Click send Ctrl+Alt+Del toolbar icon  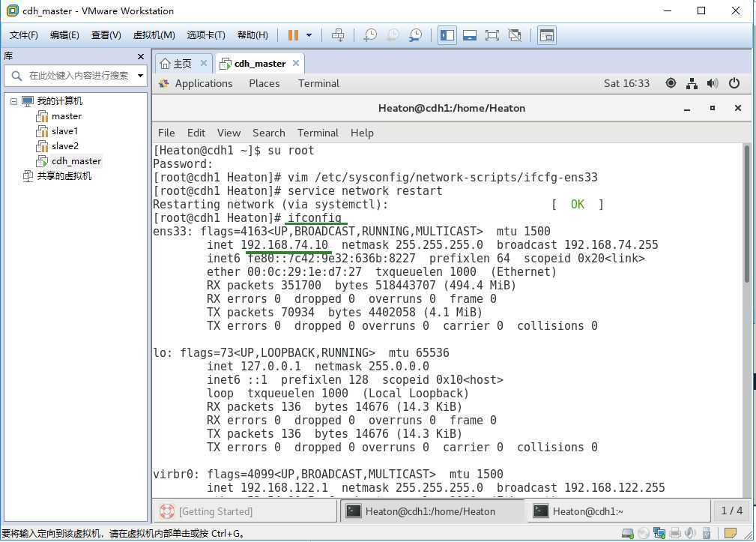[x=338, y=35]
